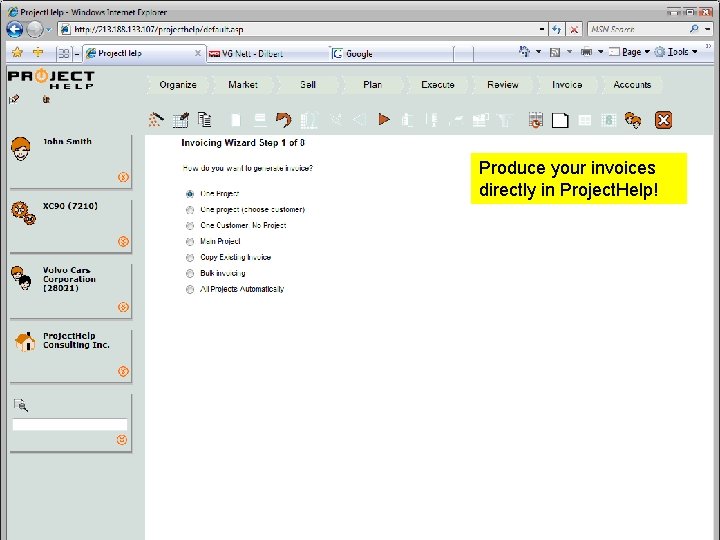Open the Market menu
The height and width of the screenshot is (540, 720).
[242, 84]
